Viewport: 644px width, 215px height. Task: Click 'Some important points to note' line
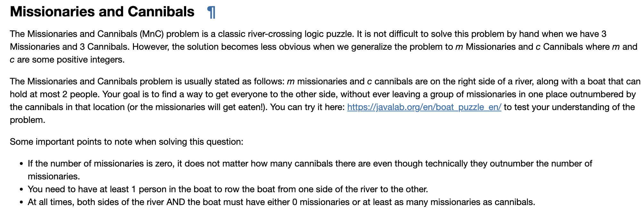127,142
